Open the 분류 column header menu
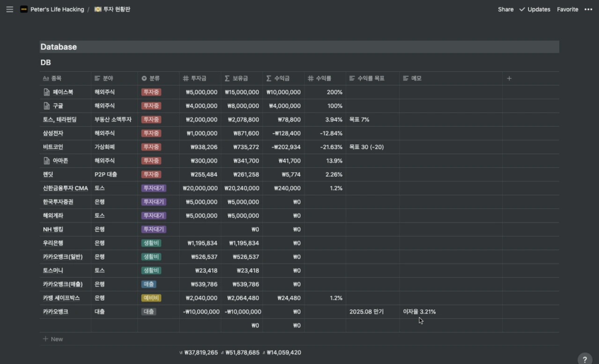This screenshot has width=599, height=364. pyautogui.click(x=158, y=78)
